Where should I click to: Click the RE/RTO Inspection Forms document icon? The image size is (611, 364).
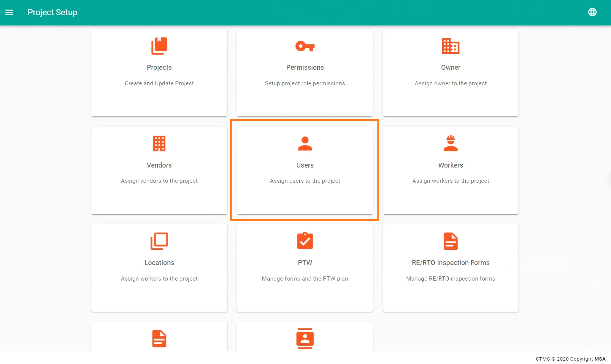pyautogui.click(x=451, y=241)
